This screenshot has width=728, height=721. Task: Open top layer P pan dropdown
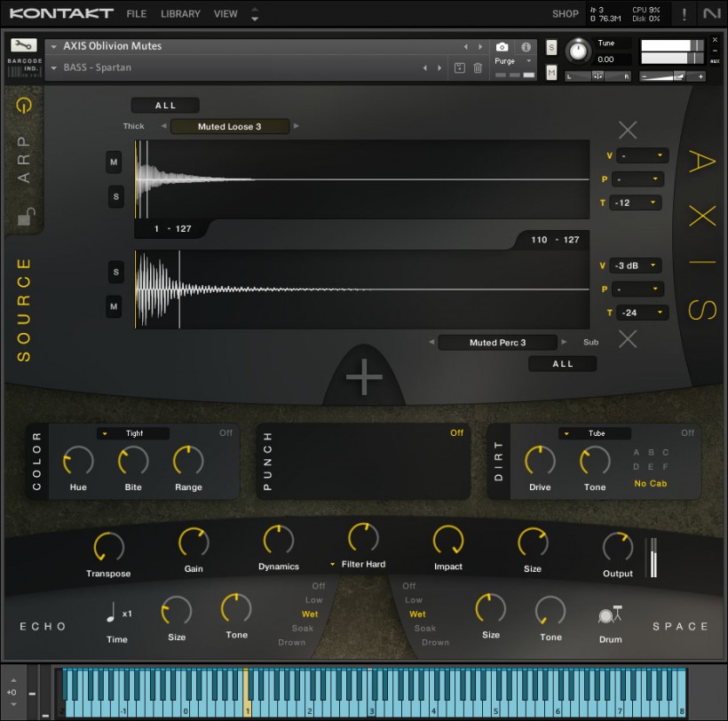click(638, 179)
